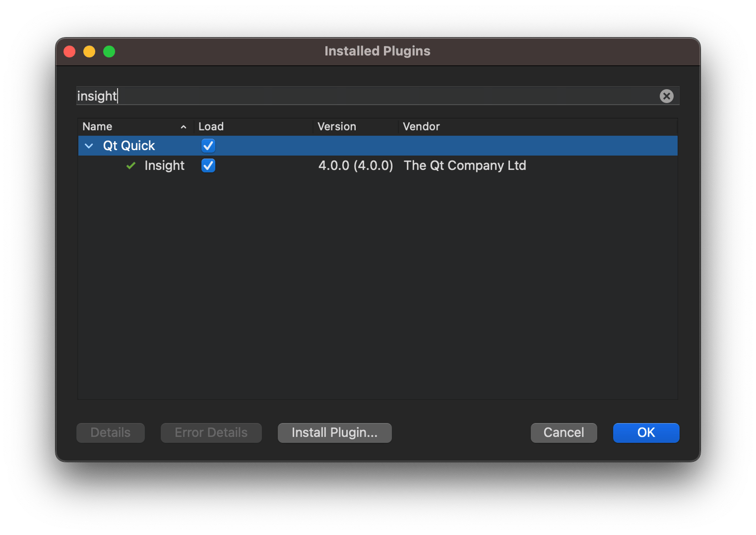Viewport: 756px width, 535px height.
Task: Select the Qt Quick category name
Action: point(129,146)
